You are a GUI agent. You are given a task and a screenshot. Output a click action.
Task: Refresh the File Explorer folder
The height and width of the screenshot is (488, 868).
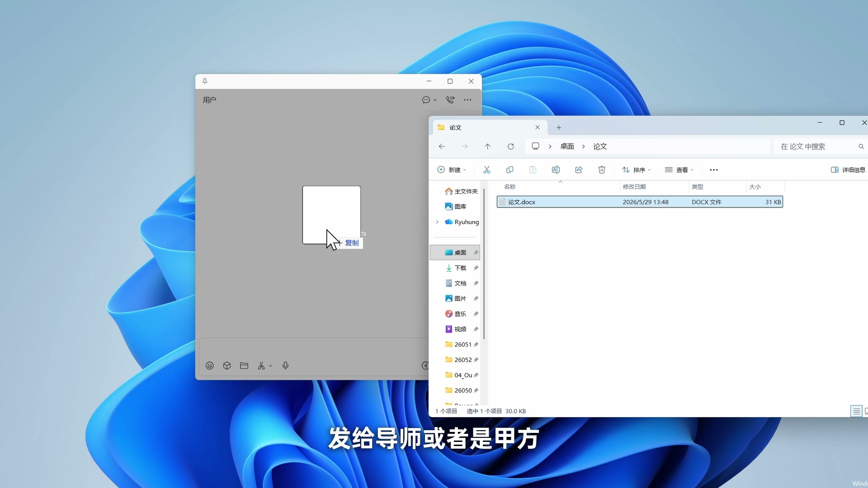511,146
